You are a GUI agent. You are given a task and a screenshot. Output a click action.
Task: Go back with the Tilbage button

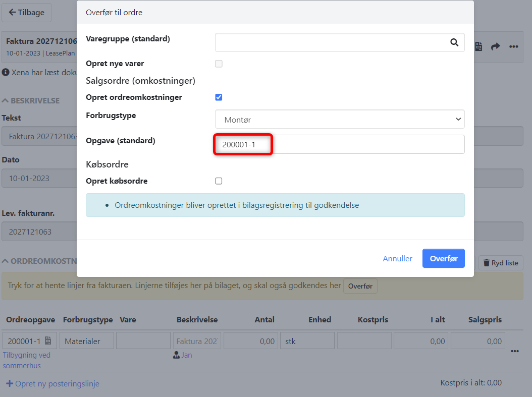(26, 13)
